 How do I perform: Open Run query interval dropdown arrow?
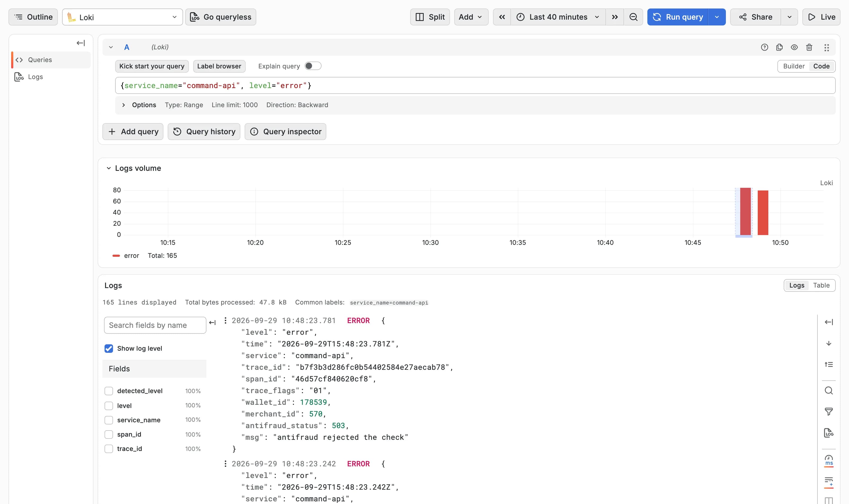[717, 17]
